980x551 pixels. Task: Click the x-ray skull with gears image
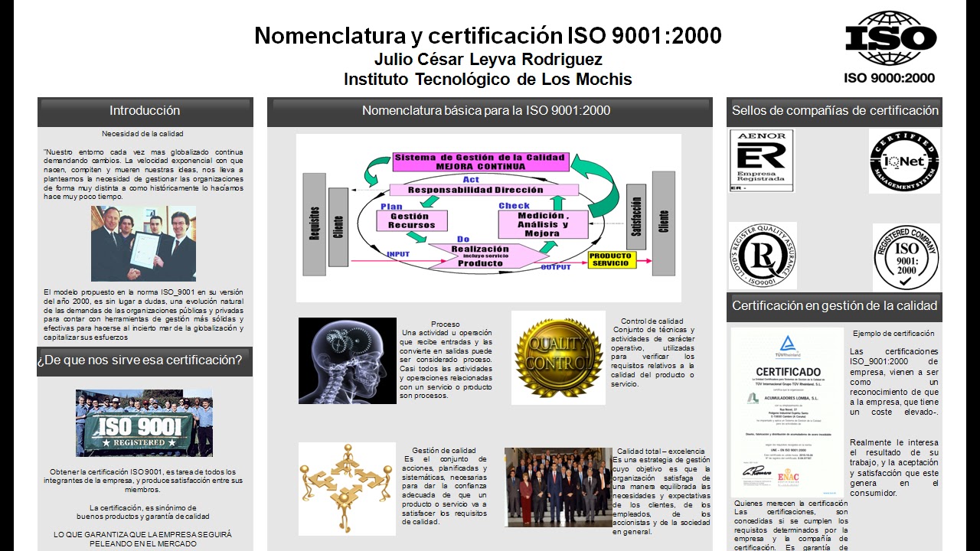click(x=348, y=360)
